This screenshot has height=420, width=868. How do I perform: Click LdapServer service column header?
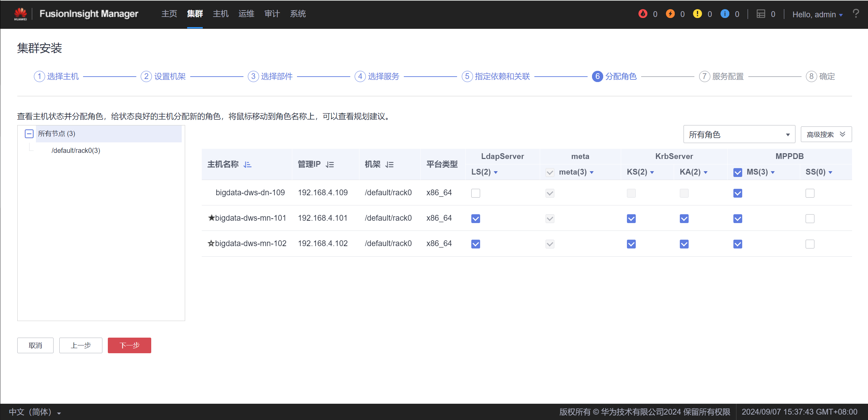pyautogui.click(x=502, y=156)
